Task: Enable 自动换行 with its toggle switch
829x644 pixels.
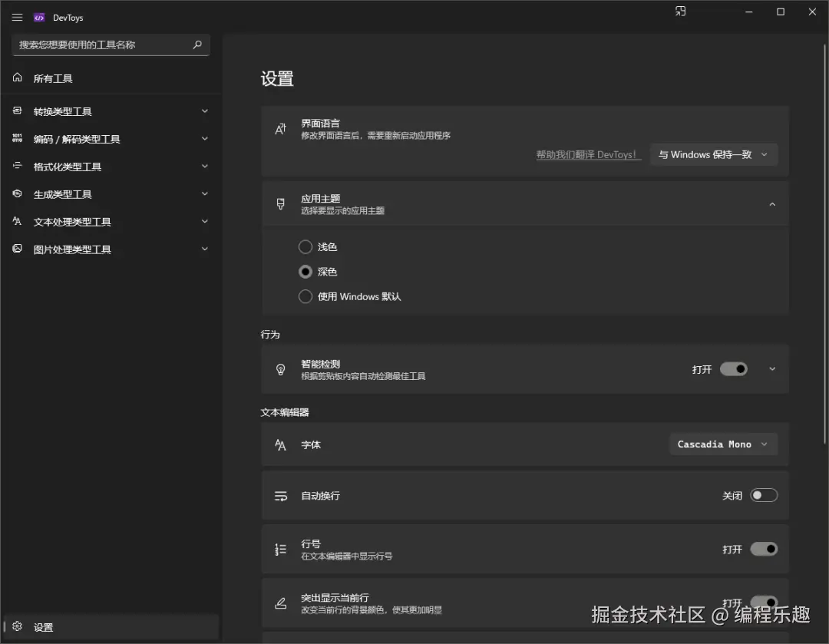Action: (765, 495)
